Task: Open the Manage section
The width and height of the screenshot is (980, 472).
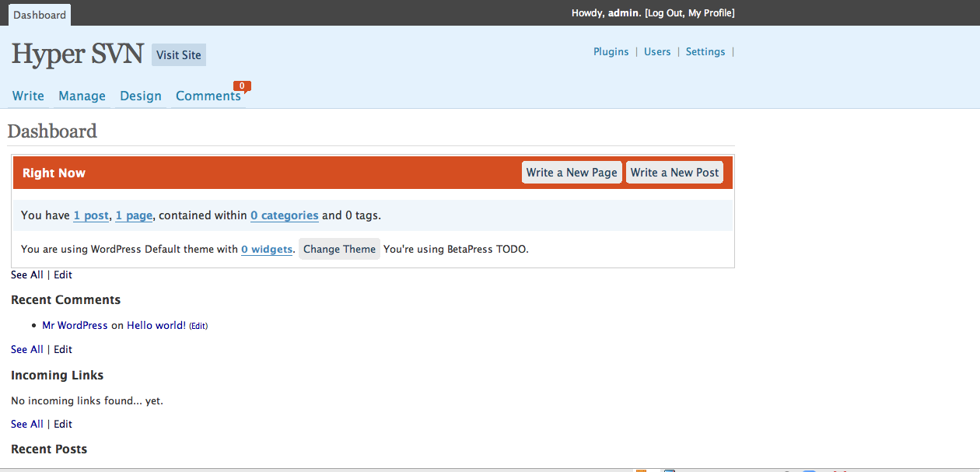Action: pyautogui.click(x=82, y=96)
